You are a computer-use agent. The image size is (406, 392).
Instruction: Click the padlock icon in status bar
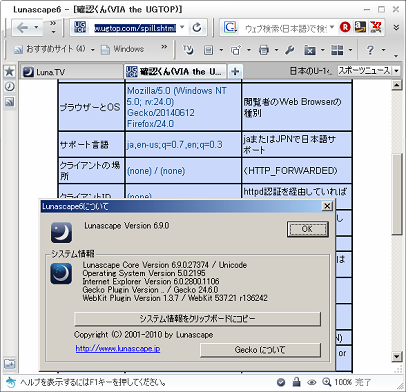(x=296, y=382)
